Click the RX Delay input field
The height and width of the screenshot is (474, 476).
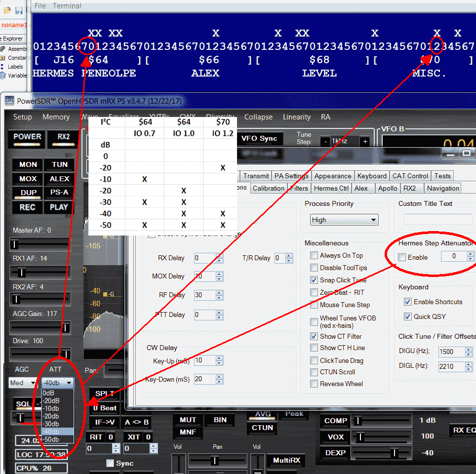(205, 258)
